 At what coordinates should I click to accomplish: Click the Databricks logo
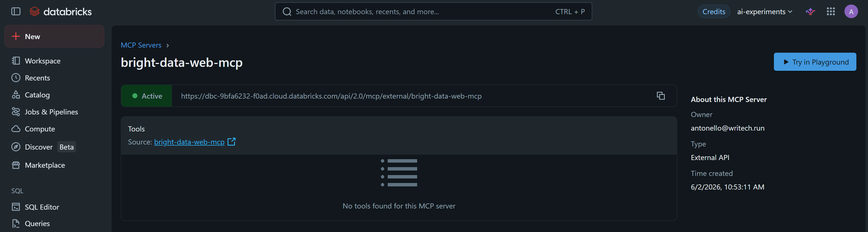tap(61, 11)
